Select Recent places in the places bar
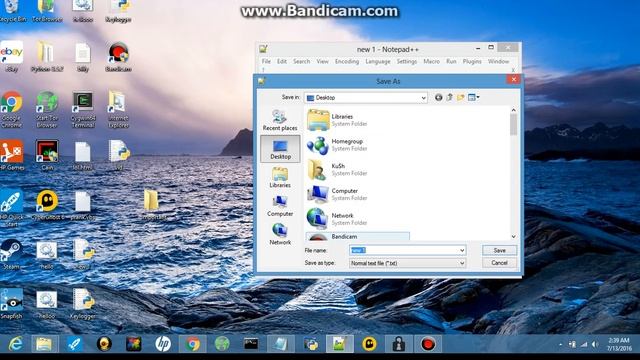Image resolution: width=640 pixels, height=360 pixels. click(280, 120)
